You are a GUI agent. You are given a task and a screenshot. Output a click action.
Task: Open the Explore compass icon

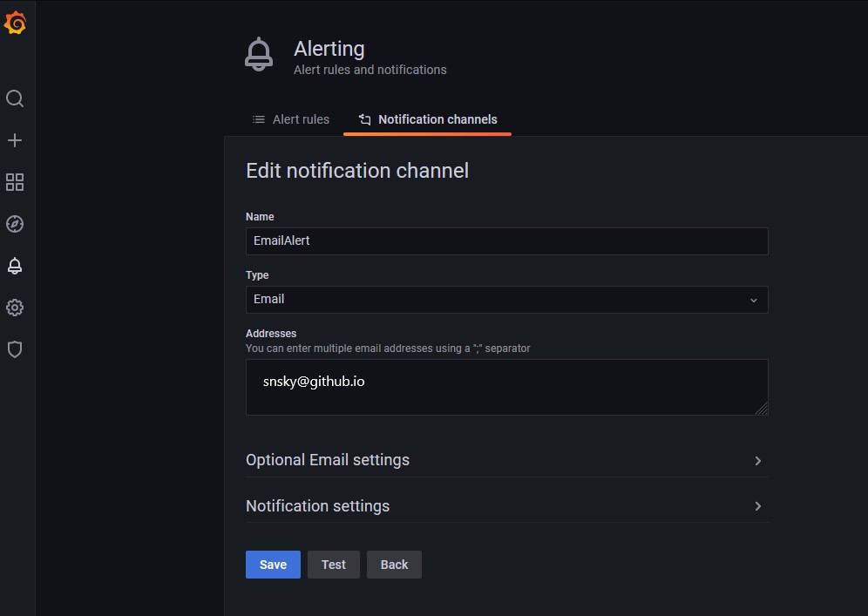coord(15,224)
